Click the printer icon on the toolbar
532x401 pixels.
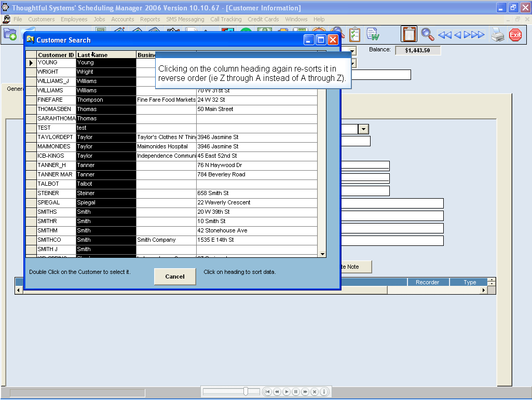point(498,35)
